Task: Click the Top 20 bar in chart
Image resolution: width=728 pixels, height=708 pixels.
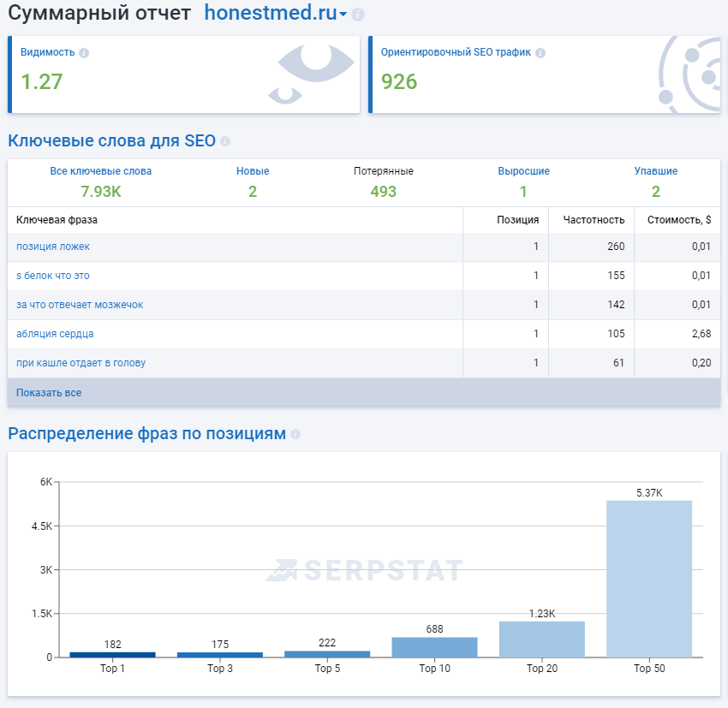Action: pos(542,640)
